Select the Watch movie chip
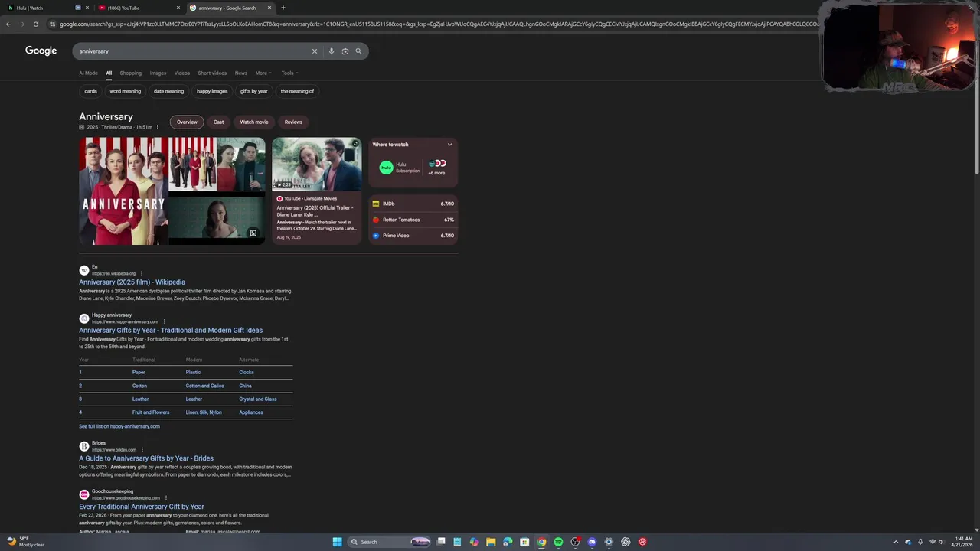This screenshot has height=551, width=980. (254, 122)
